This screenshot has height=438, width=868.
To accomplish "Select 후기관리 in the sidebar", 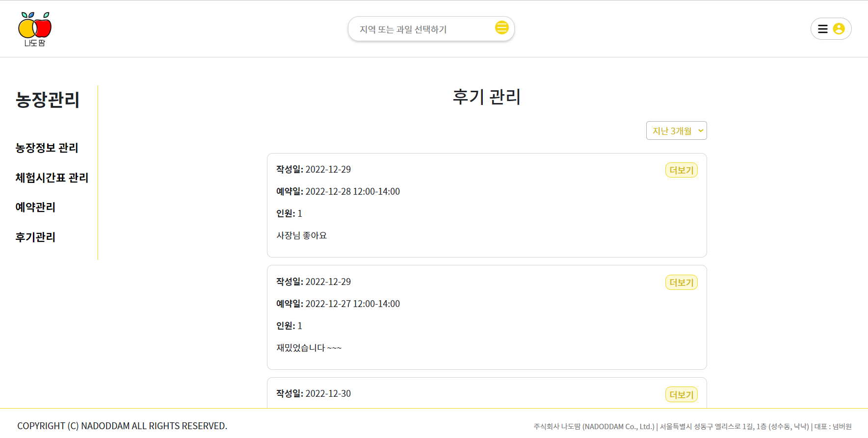I will pos(34,237).
